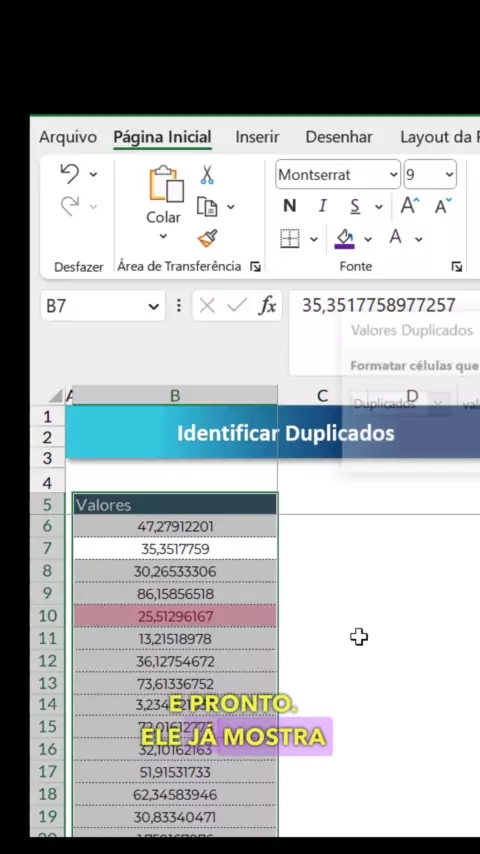Toggle Italic formatting
Viewport: 480px width, 854px height.
coord(323,206)
